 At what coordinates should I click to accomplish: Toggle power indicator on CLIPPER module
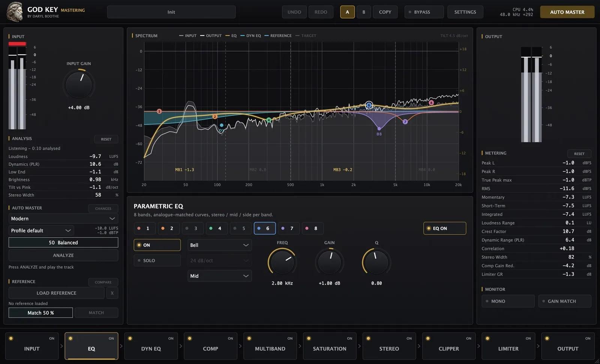[x=428, y=338]
